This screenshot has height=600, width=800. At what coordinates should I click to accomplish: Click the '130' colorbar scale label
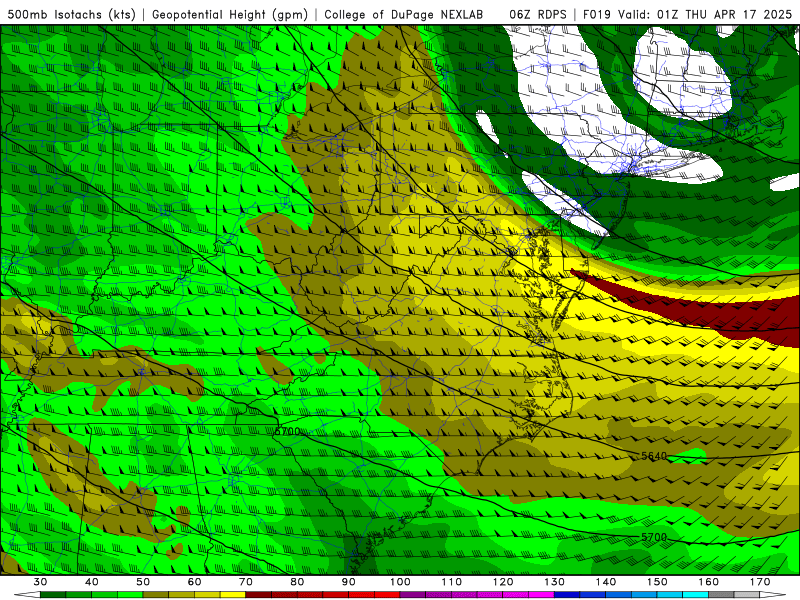point(554,582)
